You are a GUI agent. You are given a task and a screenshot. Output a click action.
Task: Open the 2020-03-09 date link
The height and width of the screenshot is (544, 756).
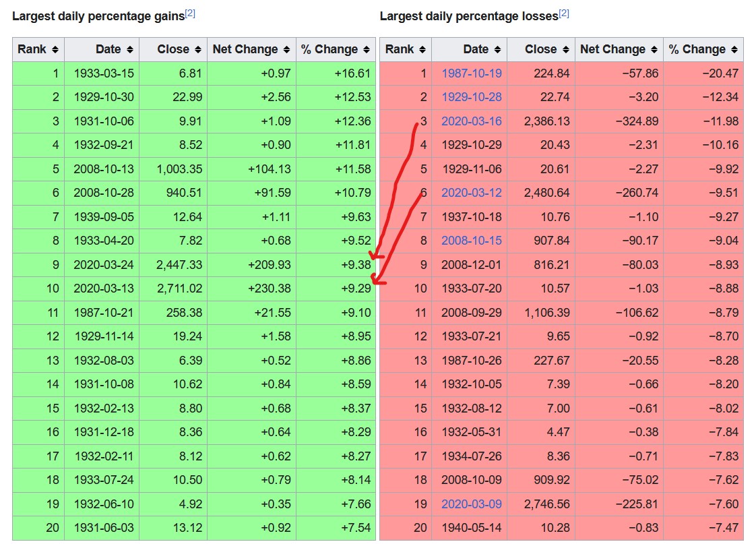pos(472,504)
